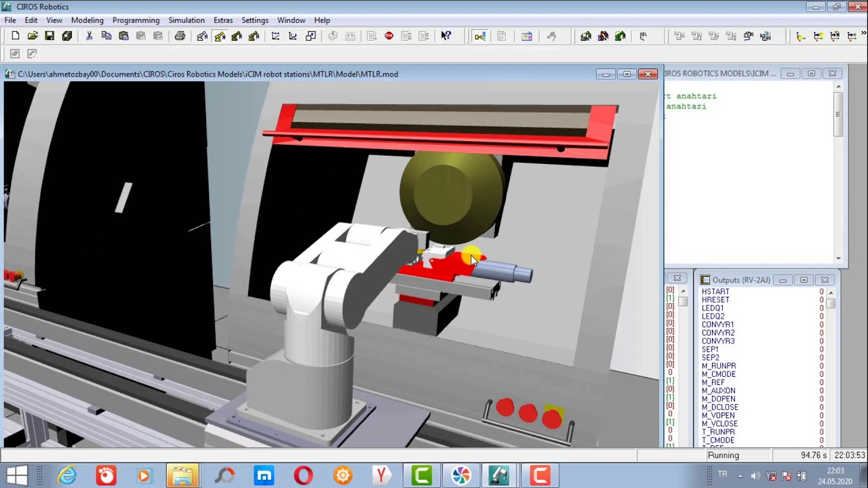This screenshot has height=488, width=868.
Task: Copy selection with the Copy icon
Action: click(x=106, y=36)
